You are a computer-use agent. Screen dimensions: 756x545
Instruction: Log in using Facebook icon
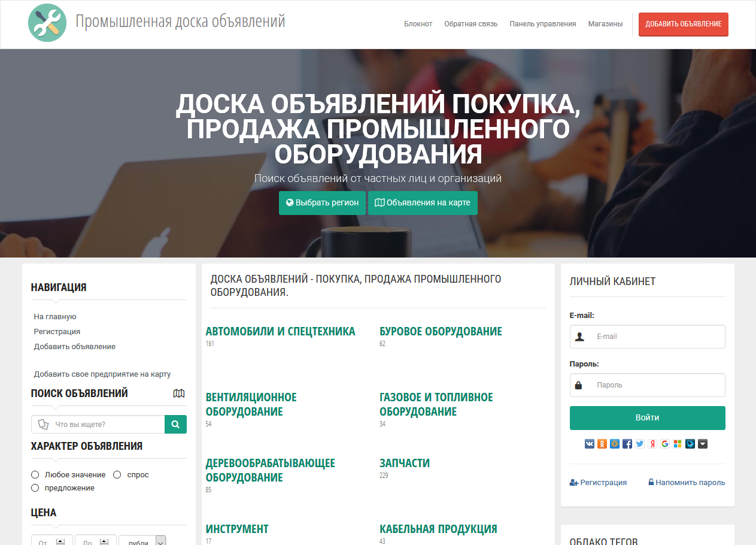627,444
